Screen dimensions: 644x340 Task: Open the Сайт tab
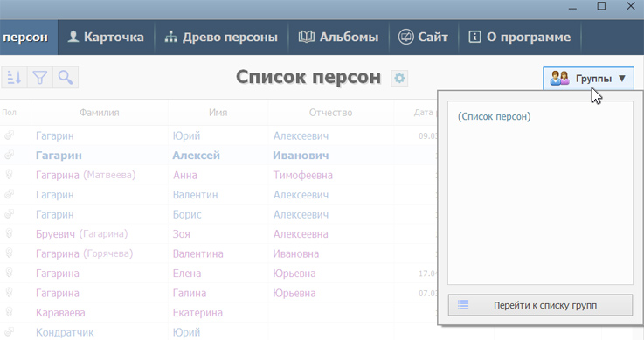point(423,37)
